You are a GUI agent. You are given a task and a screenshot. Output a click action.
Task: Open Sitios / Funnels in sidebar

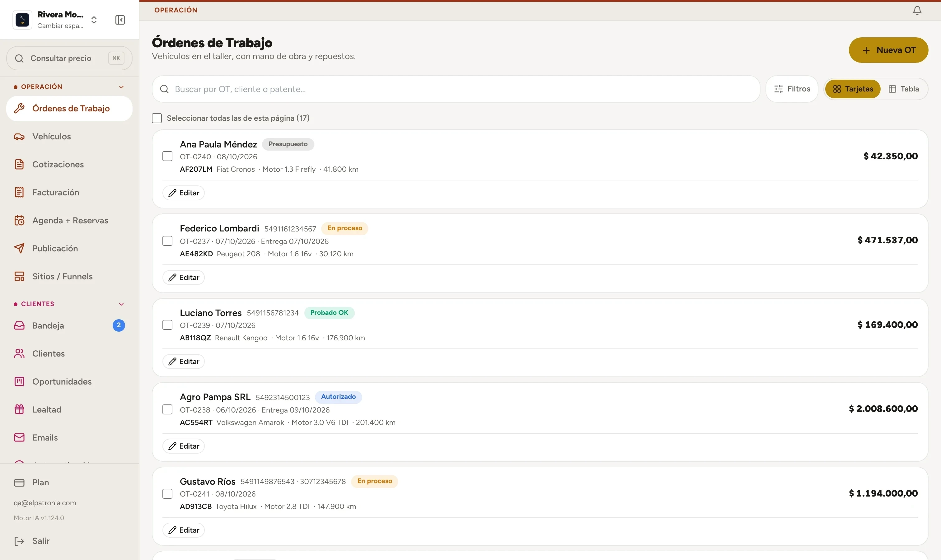pyautogui.click(x=69, y=276)
